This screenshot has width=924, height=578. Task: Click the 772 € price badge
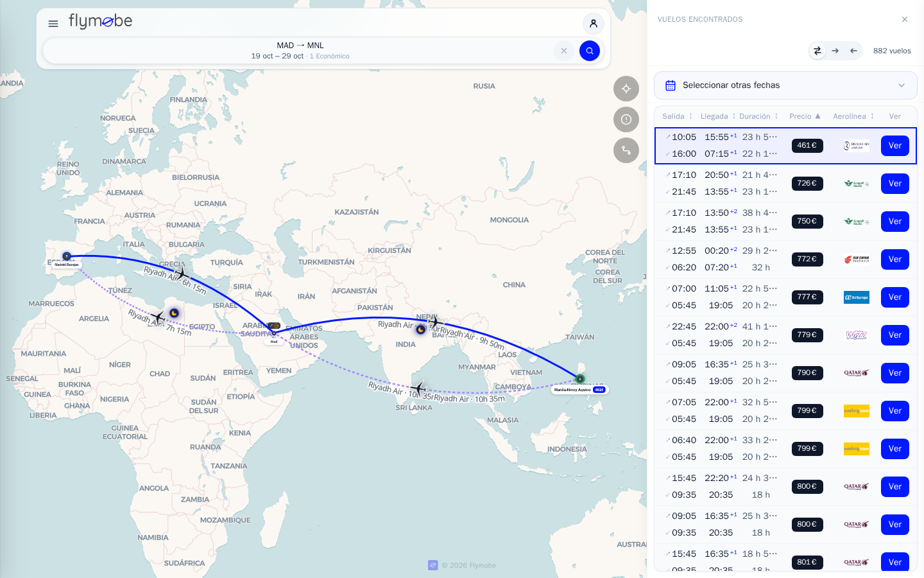coord(807,259)
